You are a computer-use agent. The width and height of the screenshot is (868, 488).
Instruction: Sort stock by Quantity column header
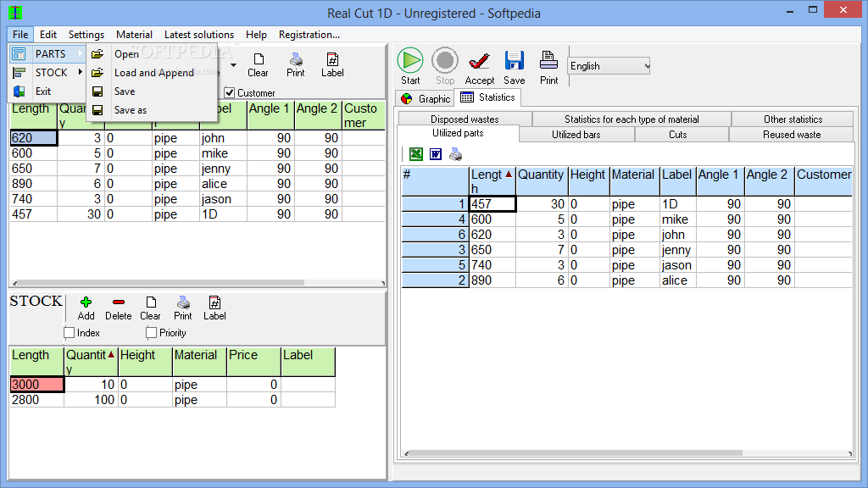click(92, 361)
